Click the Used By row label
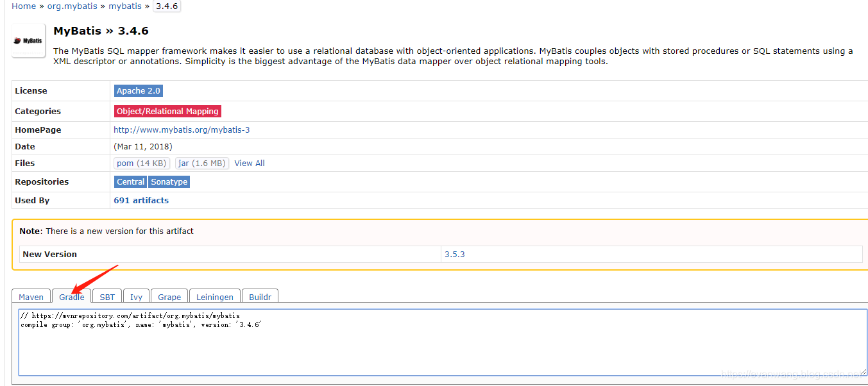 point(32,201)
